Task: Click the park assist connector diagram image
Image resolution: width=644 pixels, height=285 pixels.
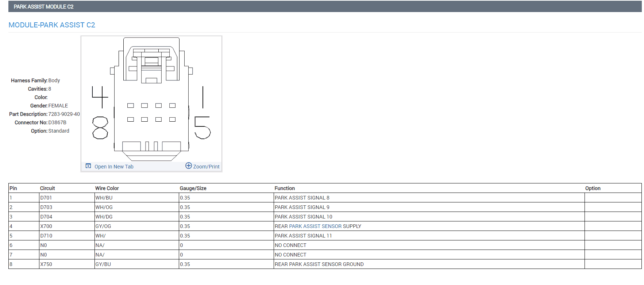Action: point(151,99)
